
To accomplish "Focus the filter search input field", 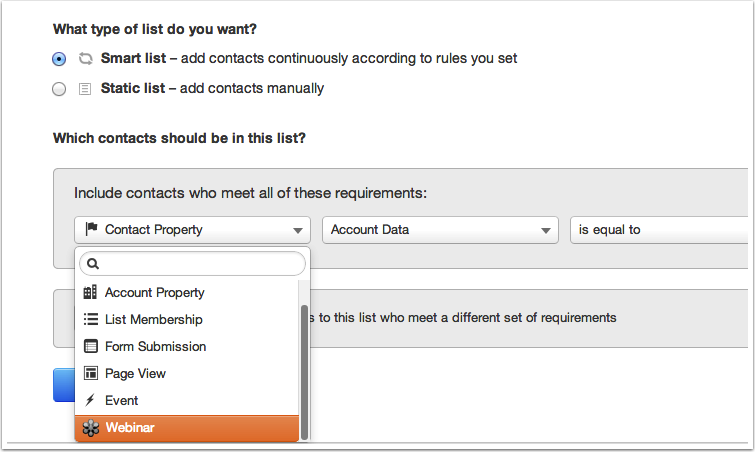I will pyautogui.click(x=192, y=264).
